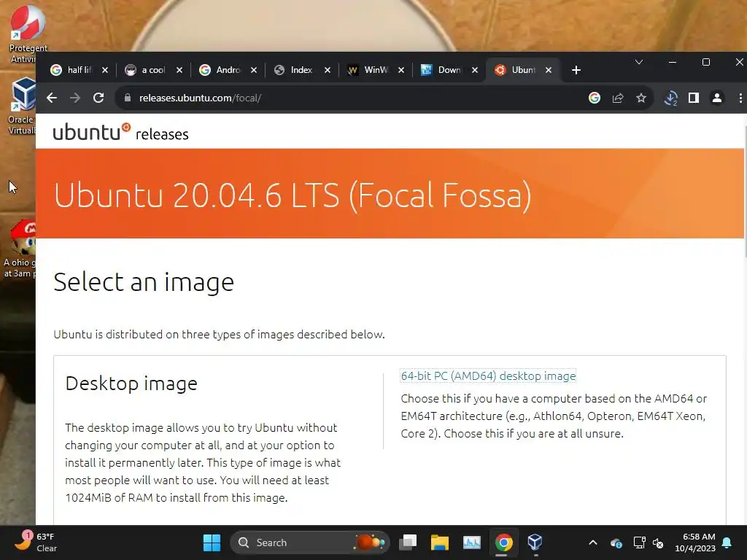Reload the Ubuntu releases page
Image resolution: width=747 pixels, height=560 pixels.
[98, 98]
